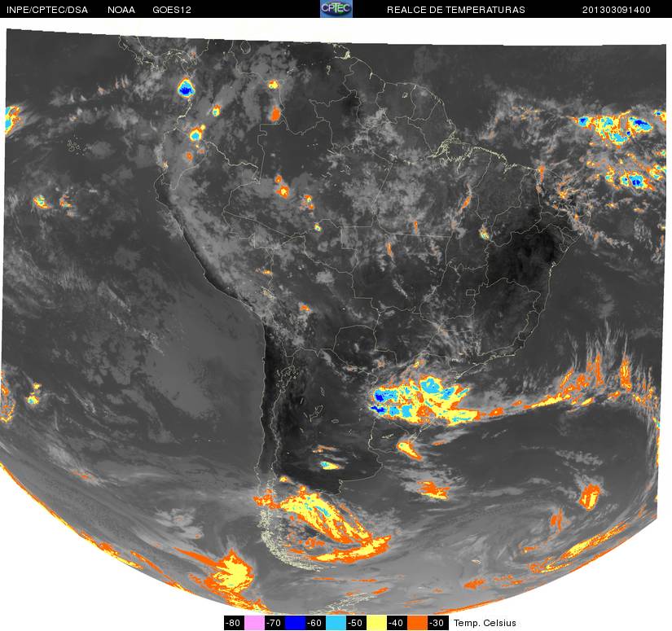672x631 pixels.
Task: Click the -30 legend value
Action: pos(438,623)
